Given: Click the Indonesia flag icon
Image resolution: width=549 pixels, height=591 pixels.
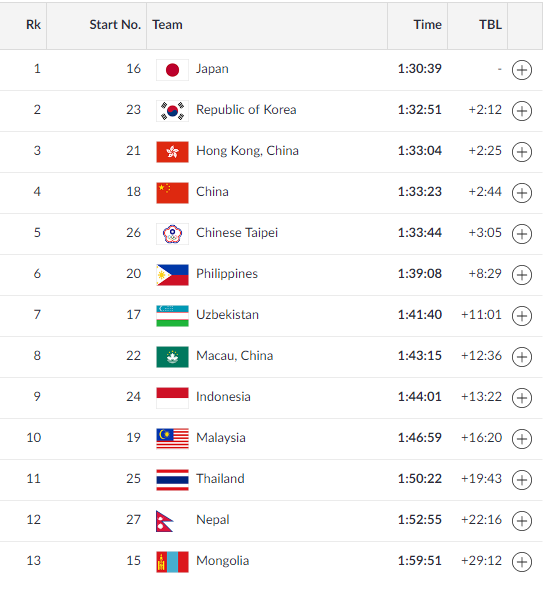Looking at the screenshot, I should (172, 398).
